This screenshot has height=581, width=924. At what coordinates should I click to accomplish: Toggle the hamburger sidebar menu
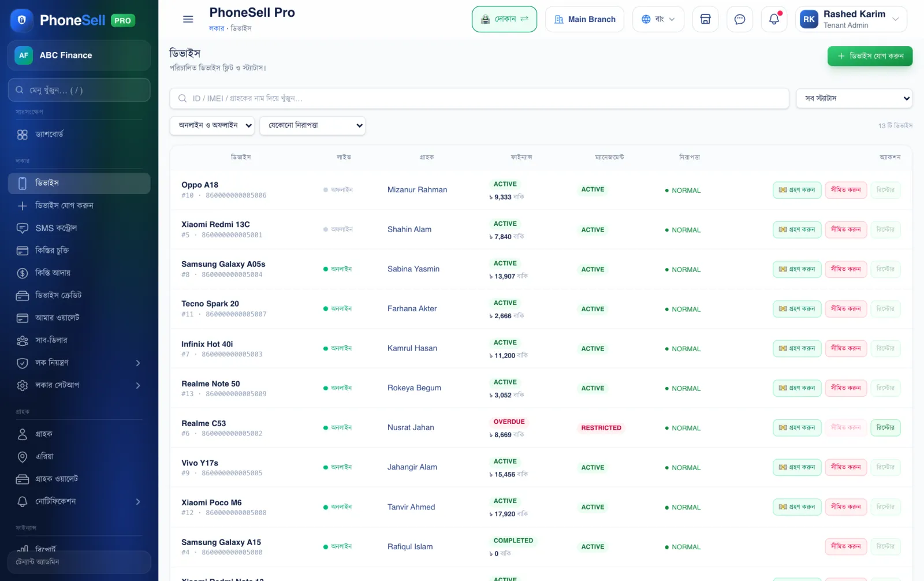coord(188,19)
